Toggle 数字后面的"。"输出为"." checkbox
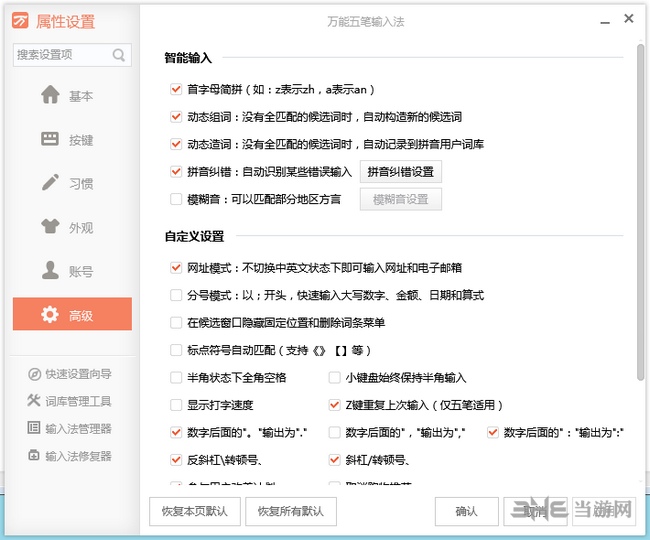 pyautogui.click(x=176, y=433)
